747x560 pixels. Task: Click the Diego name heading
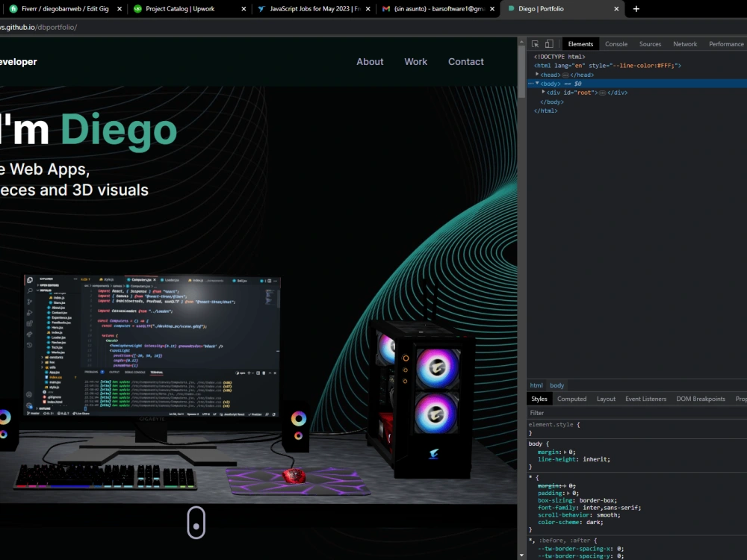pos(119,130)
